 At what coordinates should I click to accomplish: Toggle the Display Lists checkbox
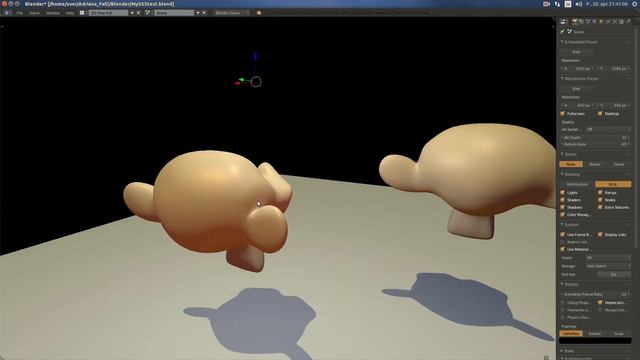tap(600, 234)
